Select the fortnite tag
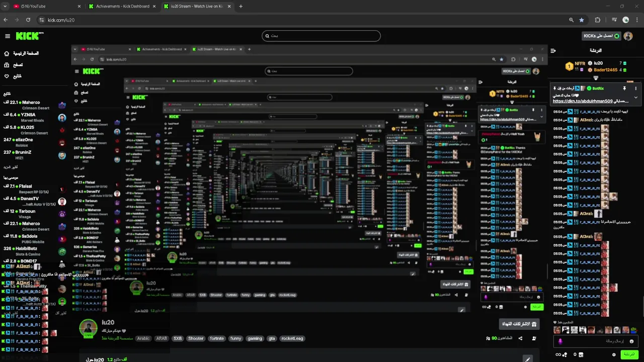Viewport: 644px width, 362px height. click(217, 338)
